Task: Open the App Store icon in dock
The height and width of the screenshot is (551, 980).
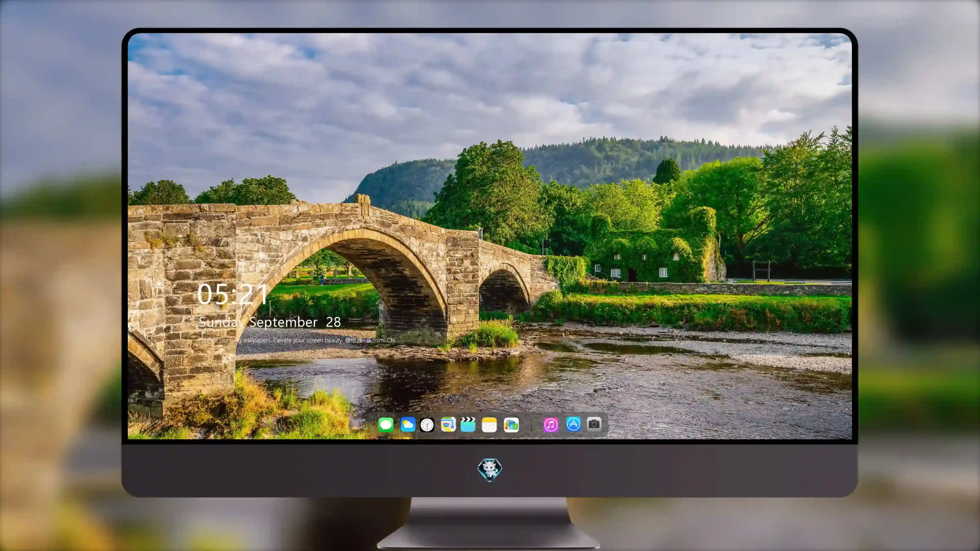Action: 573,424
